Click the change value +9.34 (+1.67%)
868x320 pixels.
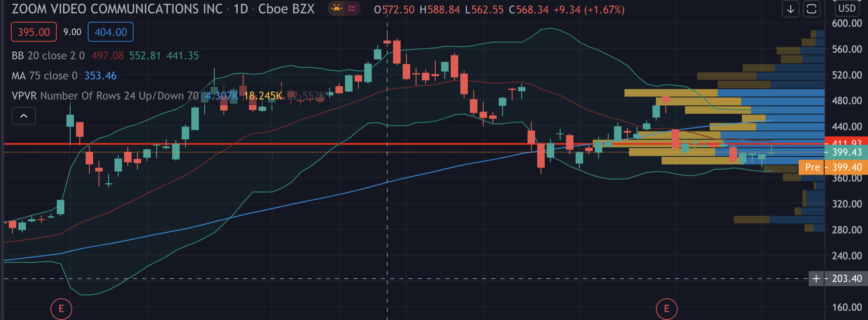(x=589, y=10)
